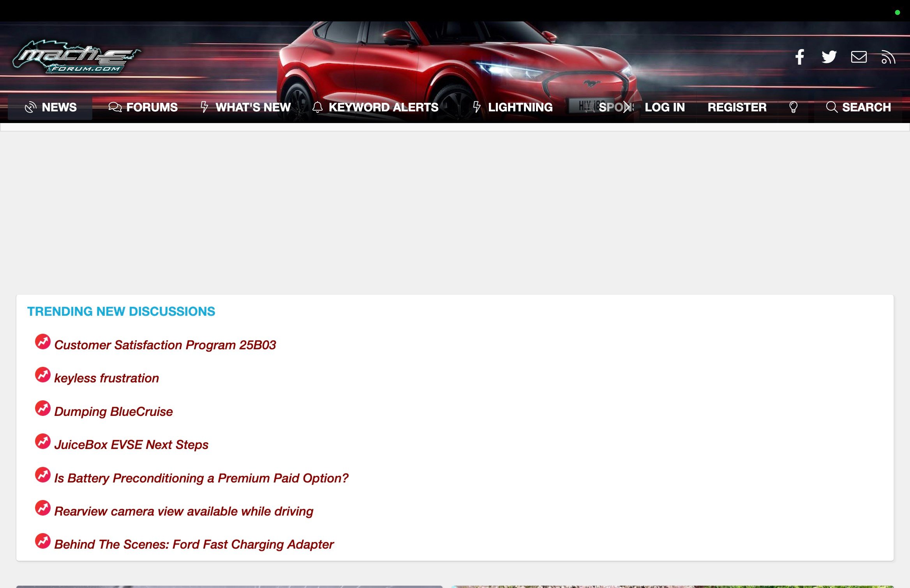Open the forum's Twitter bird icon

point(829,57)
